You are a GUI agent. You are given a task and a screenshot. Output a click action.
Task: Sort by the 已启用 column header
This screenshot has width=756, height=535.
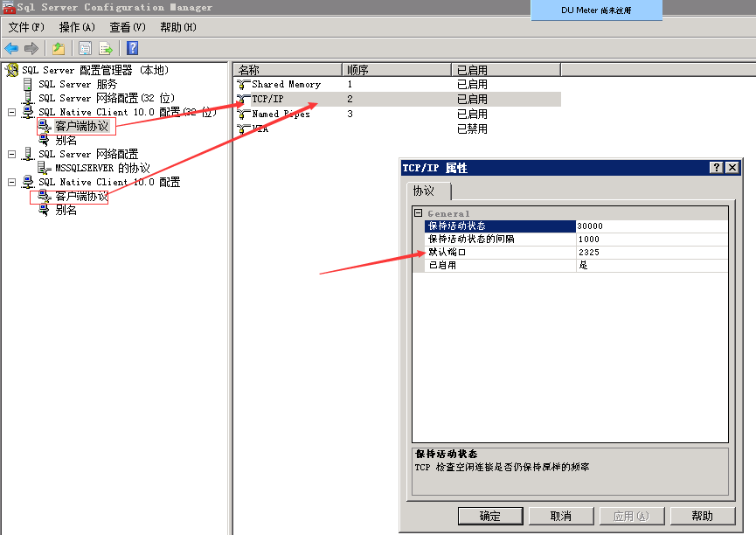(x=506, y=70)
